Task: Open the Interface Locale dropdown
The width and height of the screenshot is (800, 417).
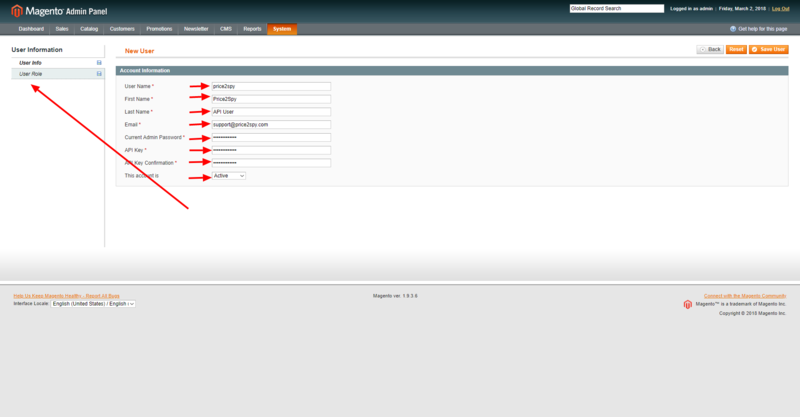Action: [x=93, y=304]
